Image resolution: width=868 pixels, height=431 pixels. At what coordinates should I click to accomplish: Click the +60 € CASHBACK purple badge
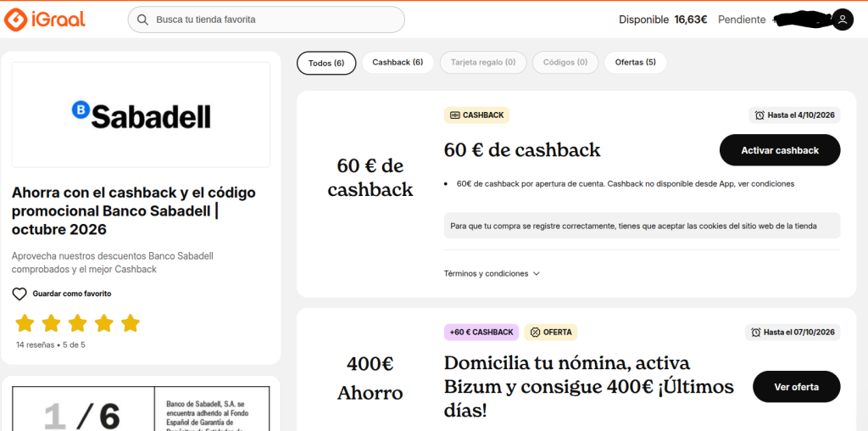481,333
